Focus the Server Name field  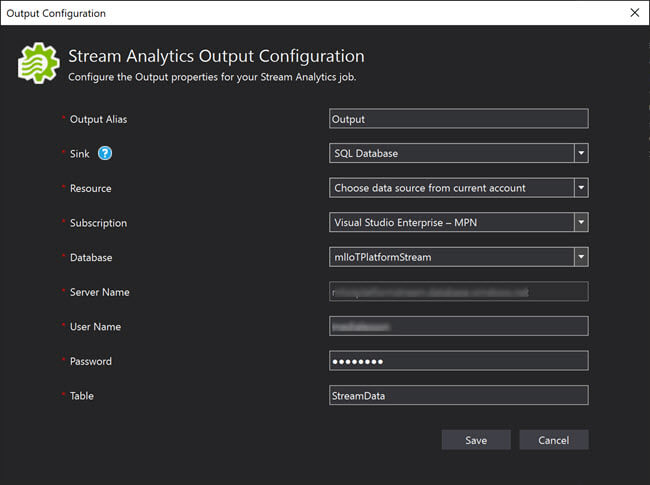(x=459, y=292)
